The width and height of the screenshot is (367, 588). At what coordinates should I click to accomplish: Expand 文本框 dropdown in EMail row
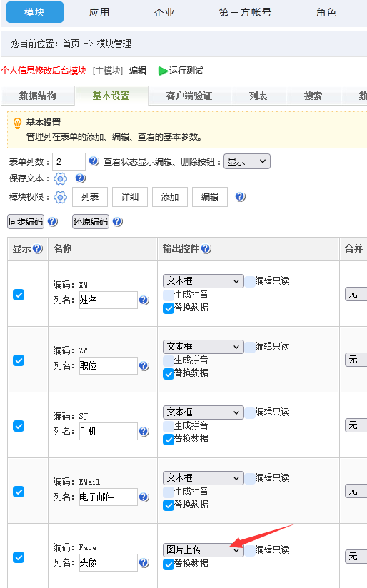(x=203, y=478)
